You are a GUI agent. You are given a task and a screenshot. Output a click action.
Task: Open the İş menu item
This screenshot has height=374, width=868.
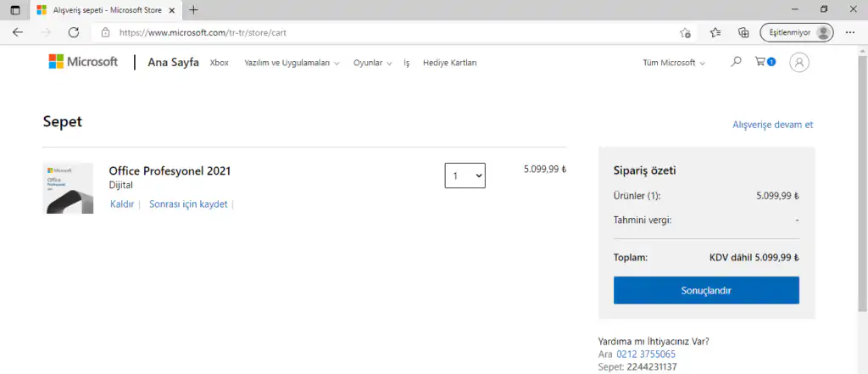407,63
